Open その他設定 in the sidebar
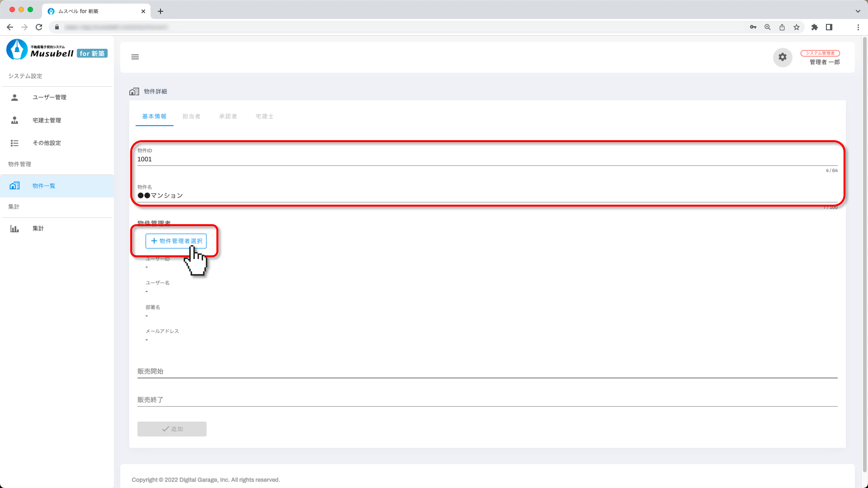Screen dimensions: 868x488 [x=47, y=143]
